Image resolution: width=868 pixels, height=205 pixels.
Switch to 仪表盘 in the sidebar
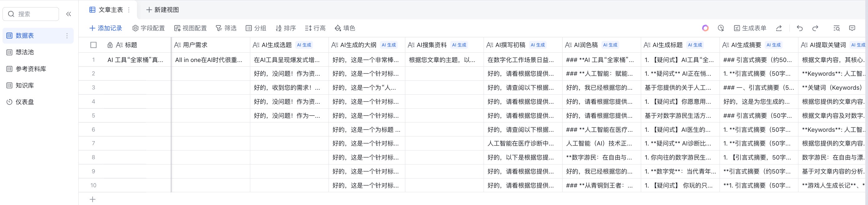(25, 102)
